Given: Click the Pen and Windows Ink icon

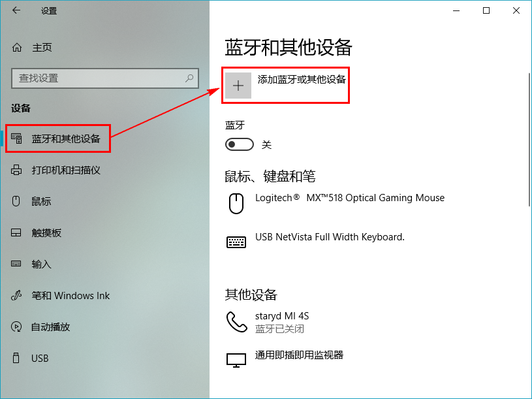Looking at the screenshot, I should pyautogui.click(x=16, y=295).
